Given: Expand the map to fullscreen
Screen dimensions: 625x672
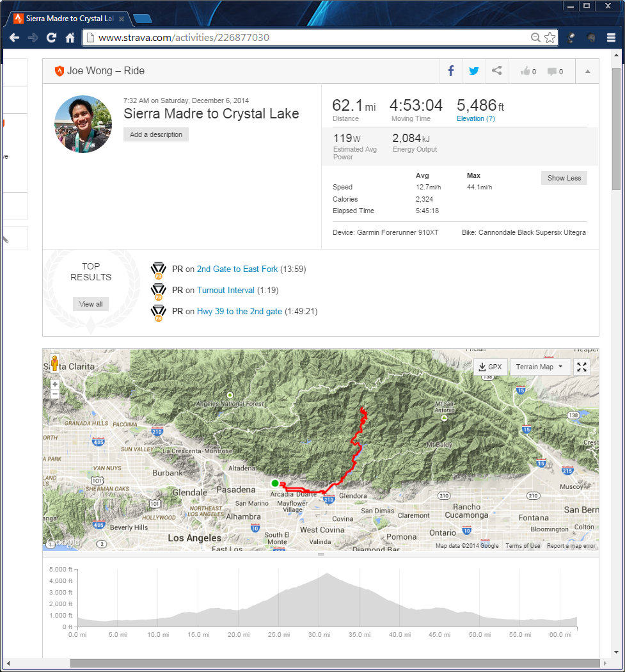Looking at the screenshot, I should pos(581,367).
